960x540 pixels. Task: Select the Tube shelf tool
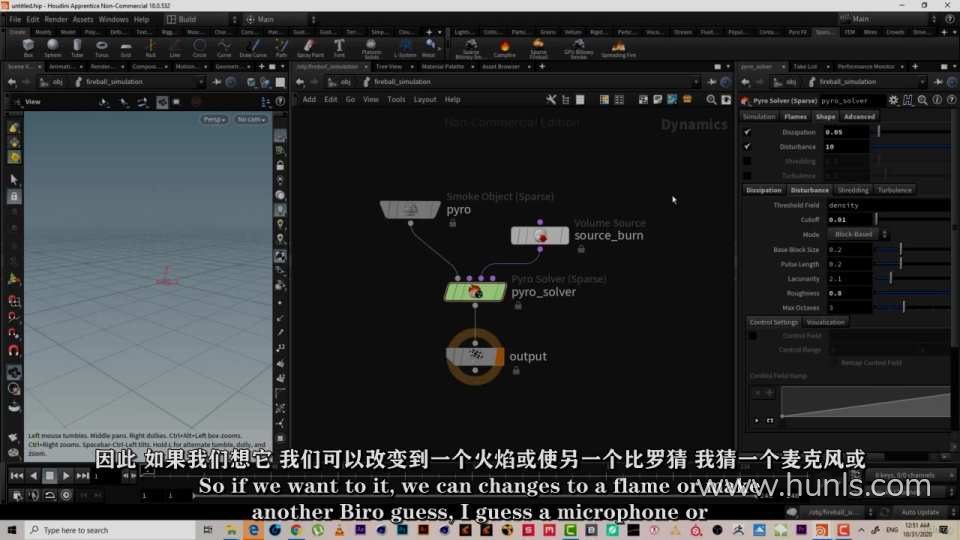point(77,47)
